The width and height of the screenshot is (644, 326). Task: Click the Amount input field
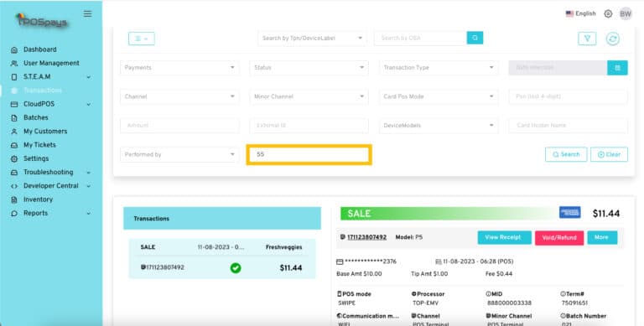[179, 126]
